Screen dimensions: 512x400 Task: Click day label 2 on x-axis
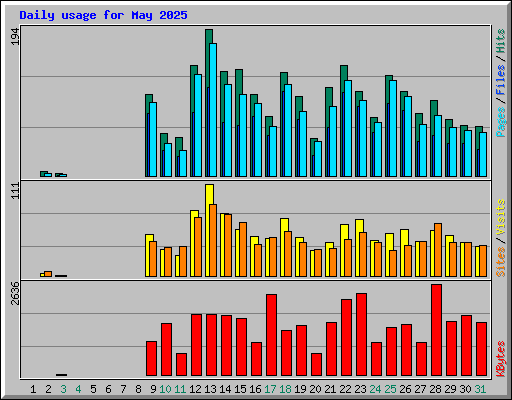[48, 389]
